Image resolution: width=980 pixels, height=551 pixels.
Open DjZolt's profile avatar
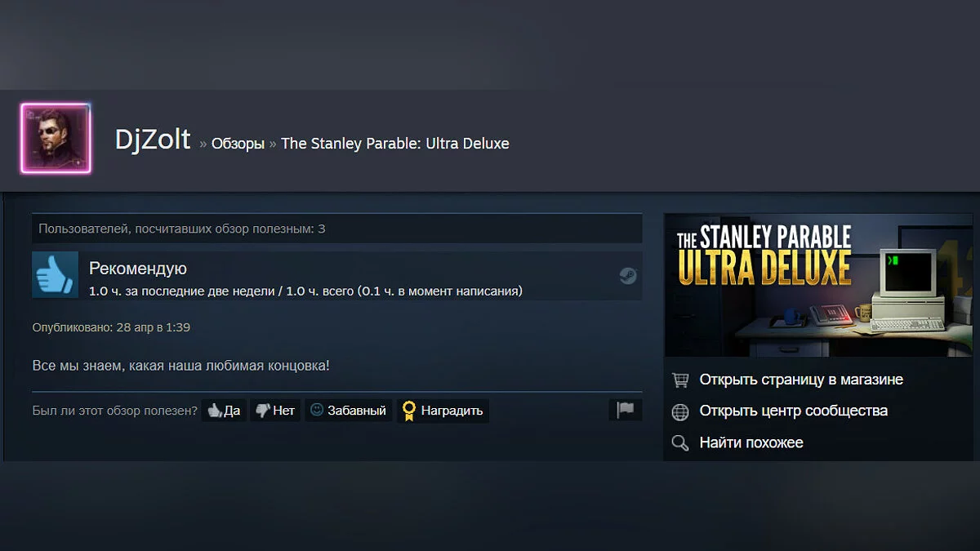[56, 138]
